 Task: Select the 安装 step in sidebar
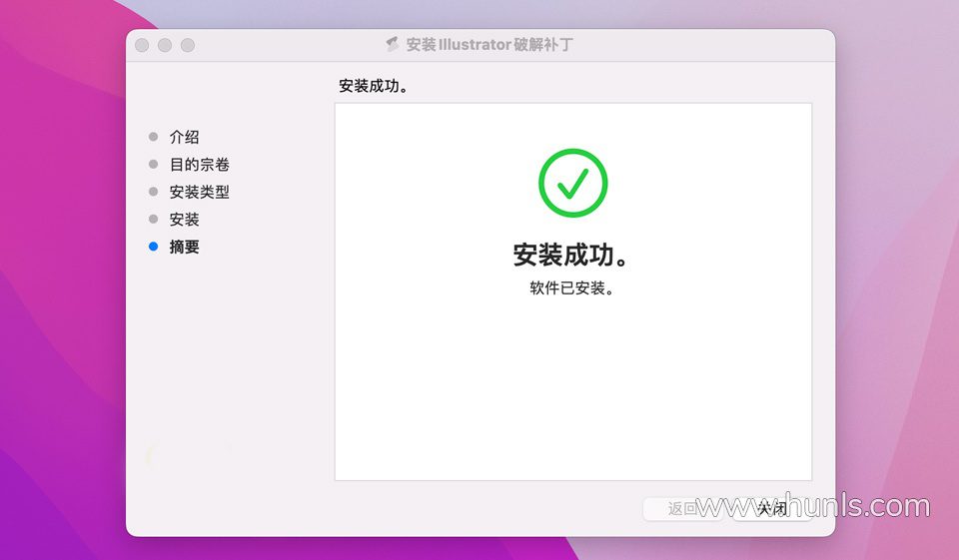click(x=184, y=220)
